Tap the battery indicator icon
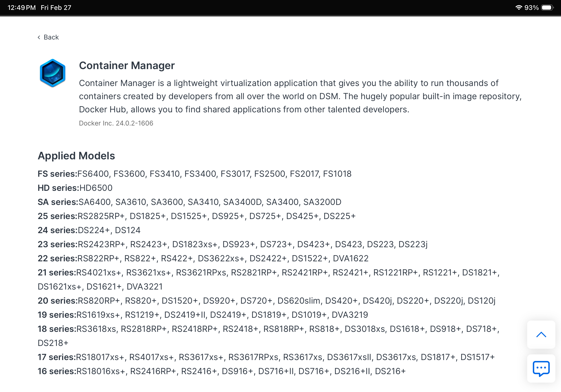 click(547, 8)
